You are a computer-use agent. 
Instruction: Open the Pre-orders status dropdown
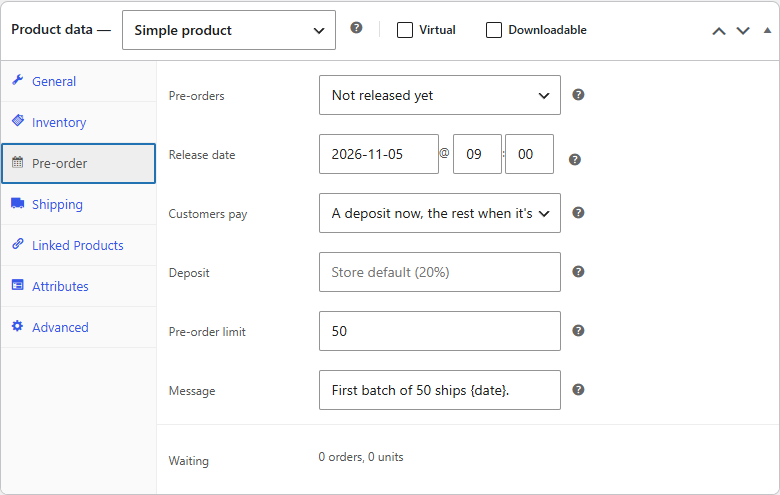click(x=440, y=95)
